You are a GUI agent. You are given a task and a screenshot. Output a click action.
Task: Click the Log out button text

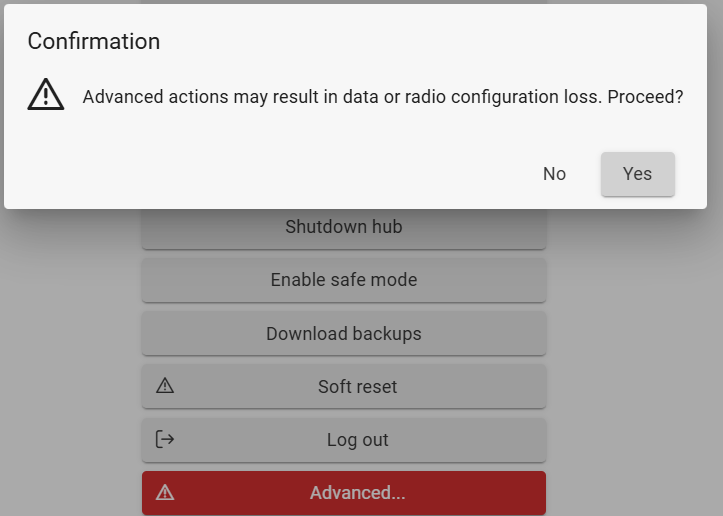(x=358, y=440)
